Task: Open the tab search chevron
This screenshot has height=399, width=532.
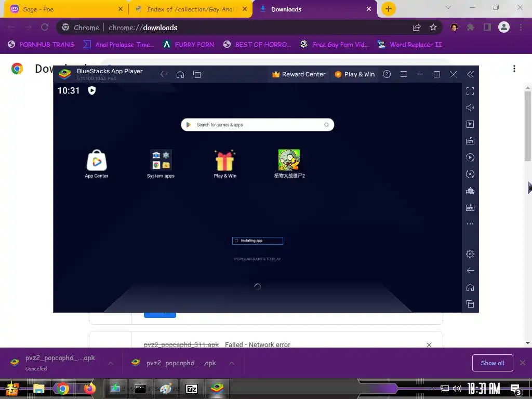Action: [448, 7]
